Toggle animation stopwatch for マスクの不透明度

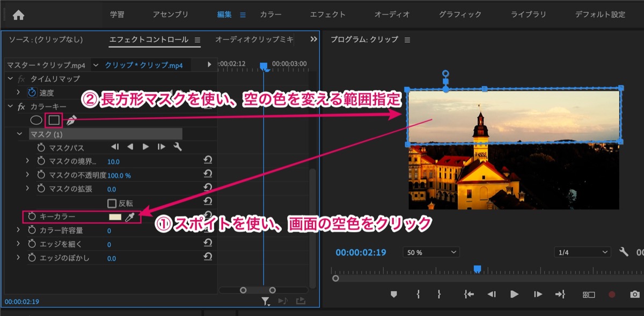click(x=41, y=175)
